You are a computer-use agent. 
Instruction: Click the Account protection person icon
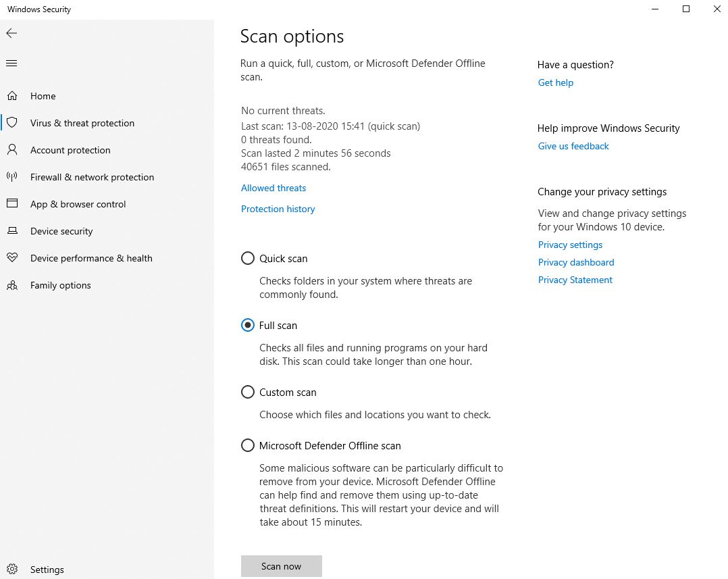click(11, 150)
